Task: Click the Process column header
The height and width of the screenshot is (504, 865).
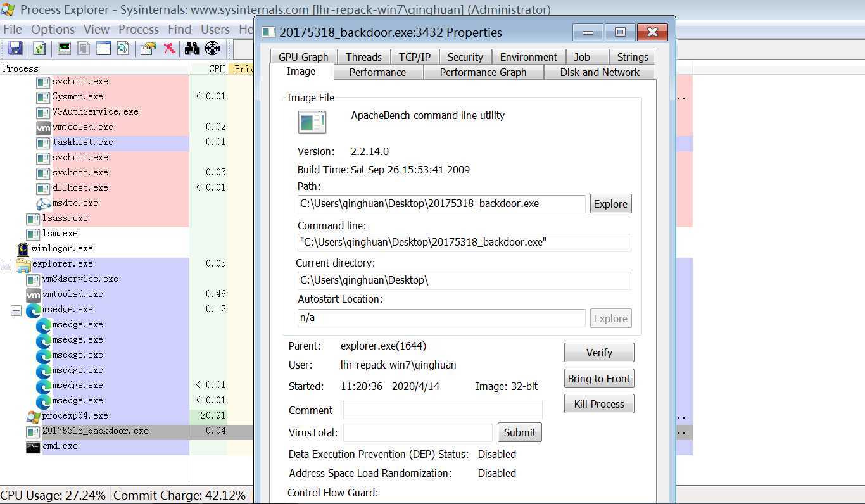Action: [95, 68]
